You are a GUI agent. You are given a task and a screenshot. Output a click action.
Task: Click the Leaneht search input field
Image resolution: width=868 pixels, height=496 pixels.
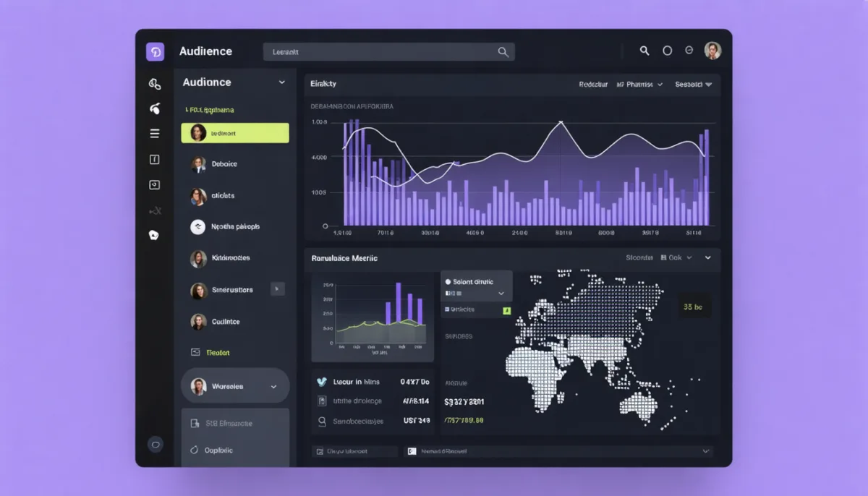(389, 52)
